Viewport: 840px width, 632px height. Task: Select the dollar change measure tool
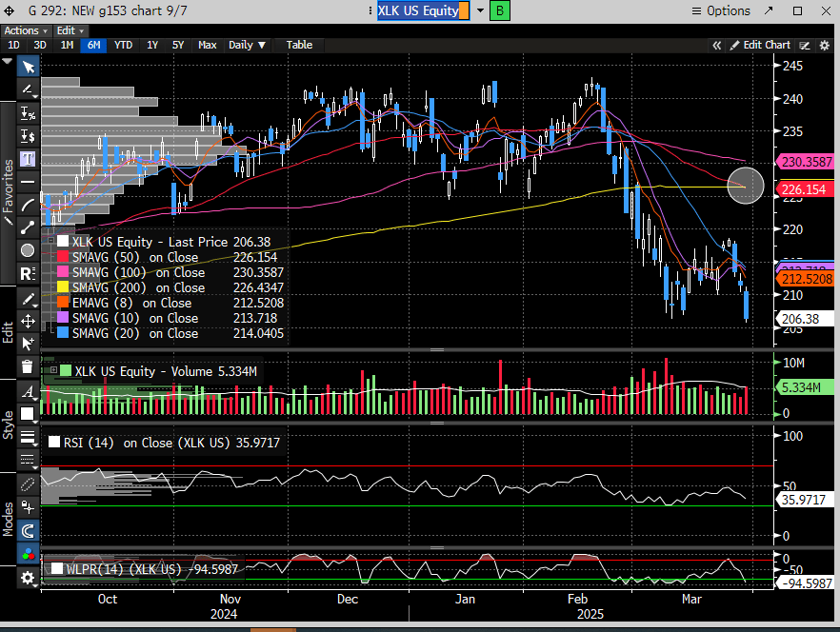tap(28, 136)
